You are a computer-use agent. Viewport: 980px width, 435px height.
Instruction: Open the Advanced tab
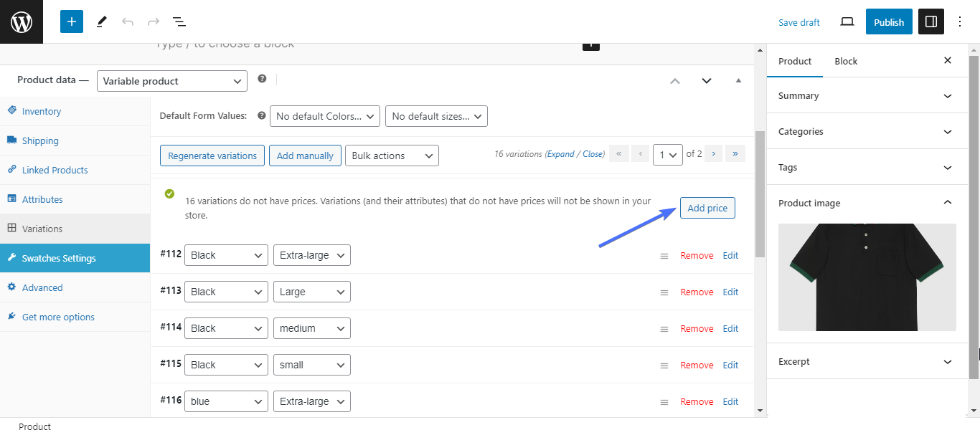[x=75, y=287]
